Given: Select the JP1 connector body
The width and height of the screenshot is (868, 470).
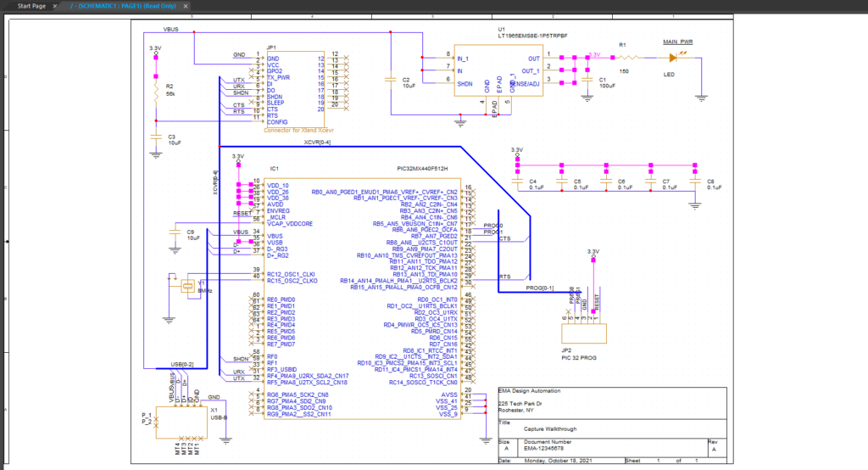Looking at the screenshot, I should pos(294,90).
